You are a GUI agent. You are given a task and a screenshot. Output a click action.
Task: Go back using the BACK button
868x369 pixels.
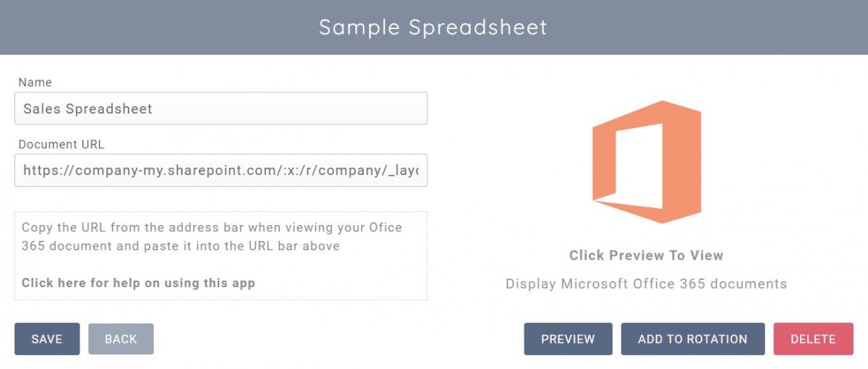121,339
